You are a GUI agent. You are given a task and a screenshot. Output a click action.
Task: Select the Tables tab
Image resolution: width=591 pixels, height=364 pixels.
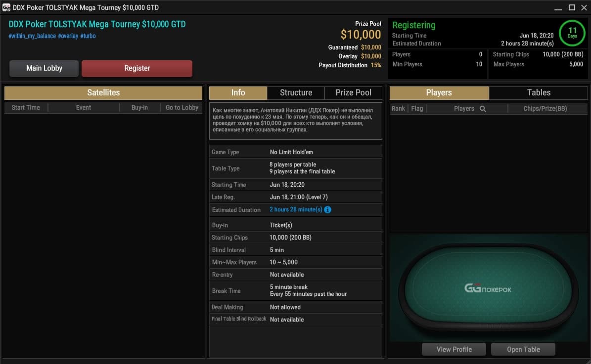538,92
